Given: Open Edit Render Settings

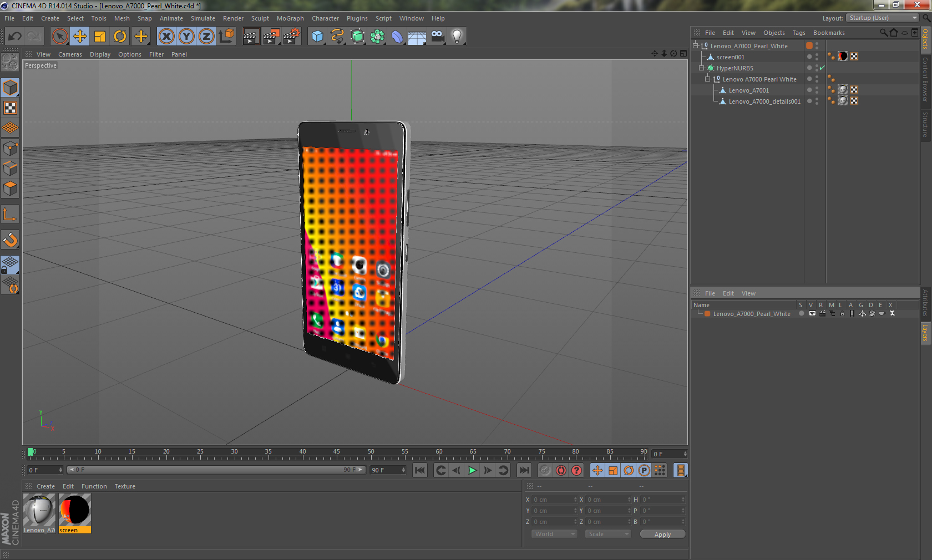Looking at the screenshot, I should tap(291, 37).
